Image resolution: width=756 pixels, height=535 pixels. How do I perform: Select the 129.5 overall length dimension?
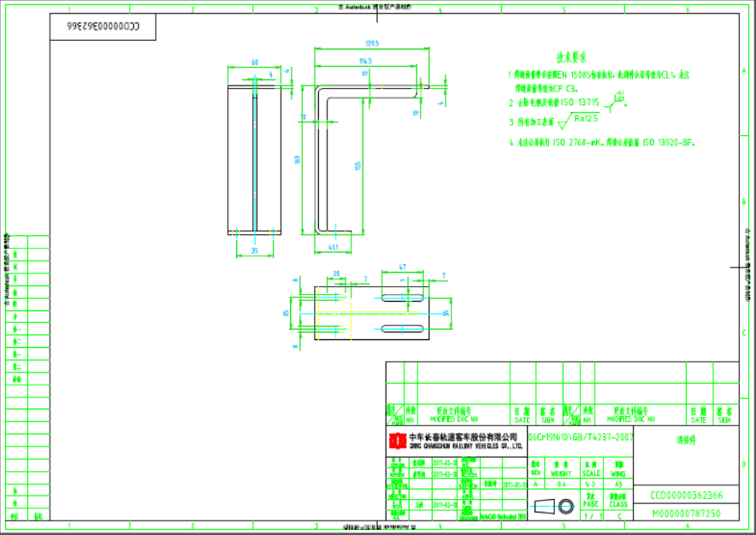coord(372,44)
